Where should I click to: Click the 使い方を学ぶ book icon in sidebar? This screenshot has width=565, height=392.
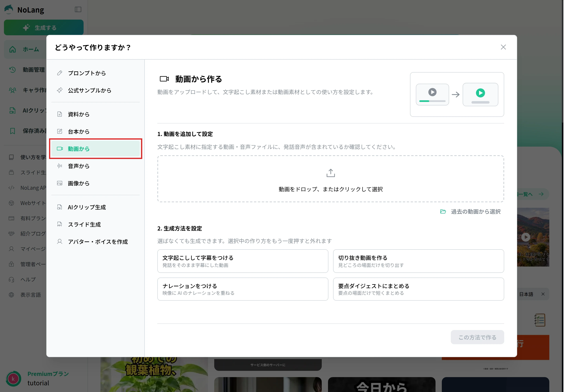pos(11,157)
